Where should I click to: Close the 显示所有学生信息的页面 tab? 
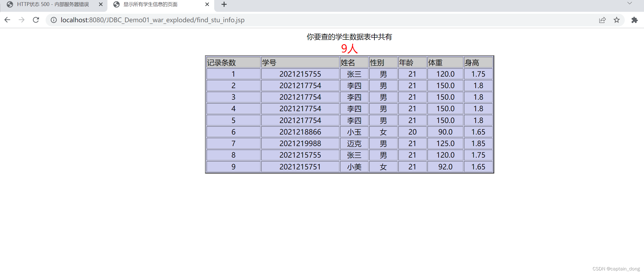click(x=207, y=4)
